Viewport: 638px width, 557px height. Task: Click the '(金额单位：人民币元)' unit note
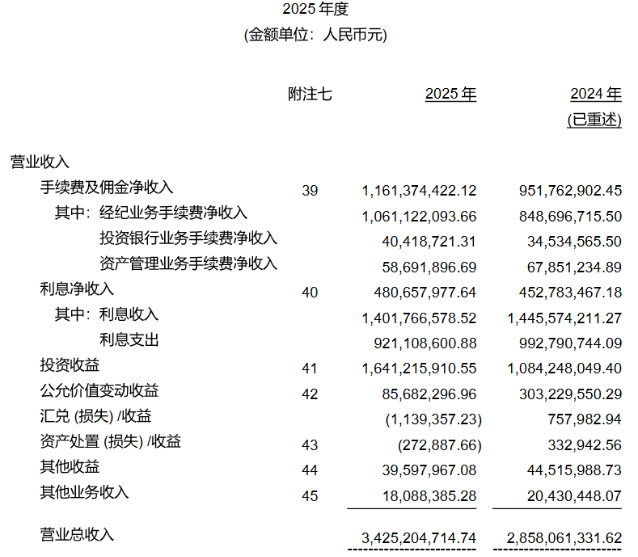(315, 35)
